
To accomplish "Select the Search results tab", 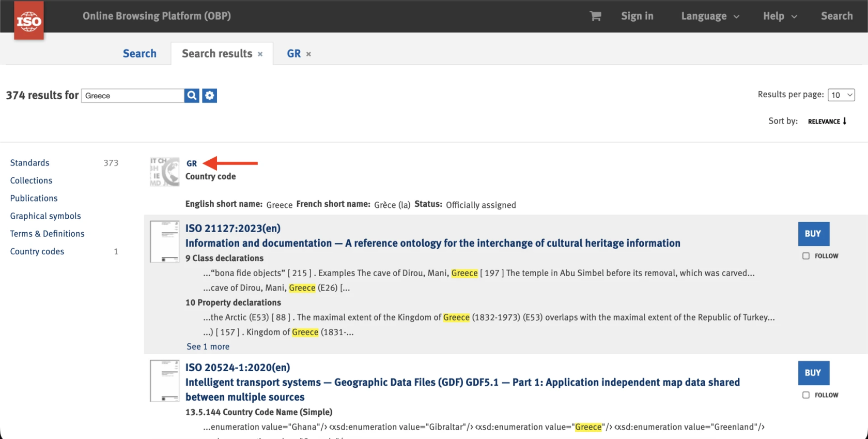I will tap(217, 54).
